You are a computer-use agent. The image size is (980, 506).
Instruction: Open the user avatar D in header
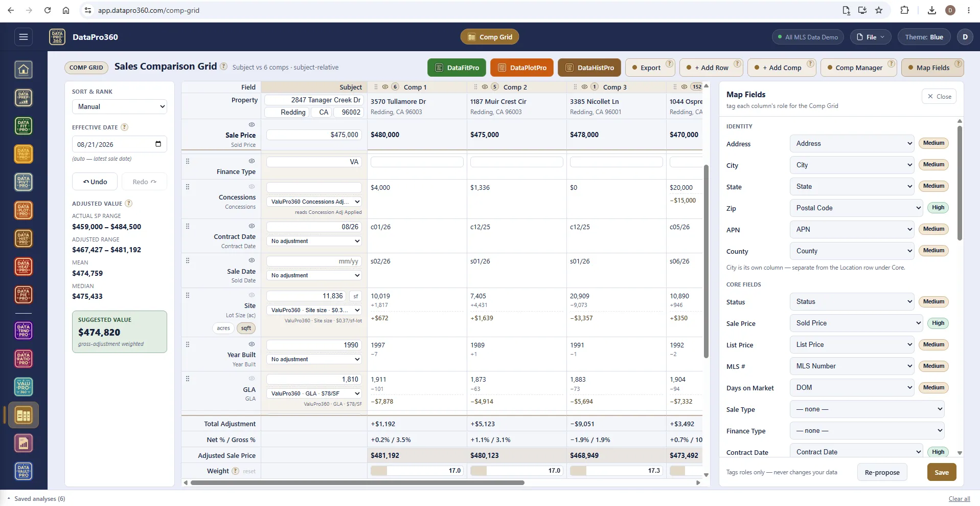coord(965,37)
